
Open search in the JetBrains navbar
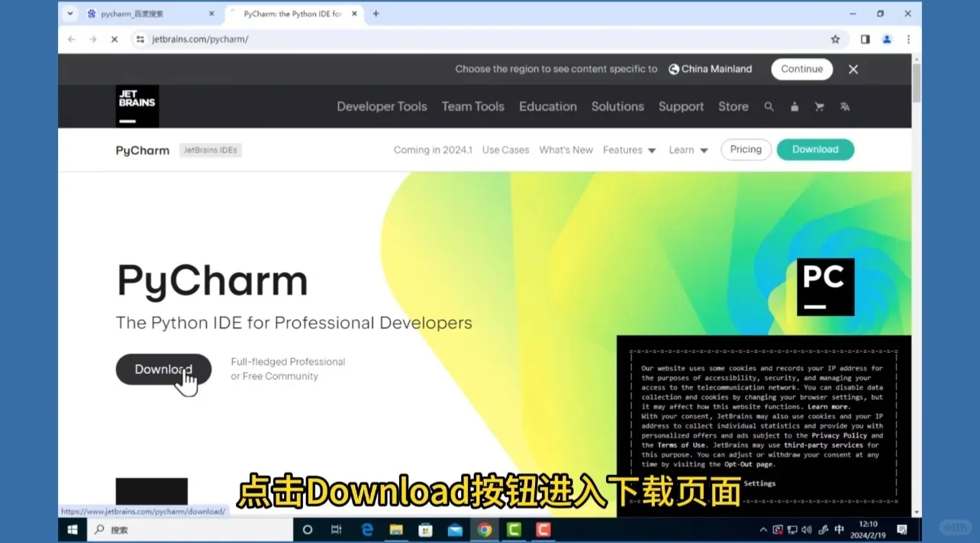(x=769, y=106)
